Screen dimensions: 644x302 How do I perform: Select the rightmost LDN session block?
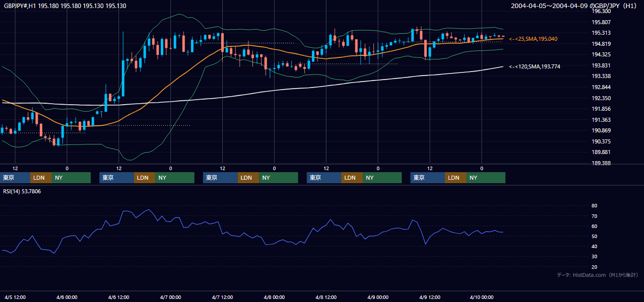(456, 178)
